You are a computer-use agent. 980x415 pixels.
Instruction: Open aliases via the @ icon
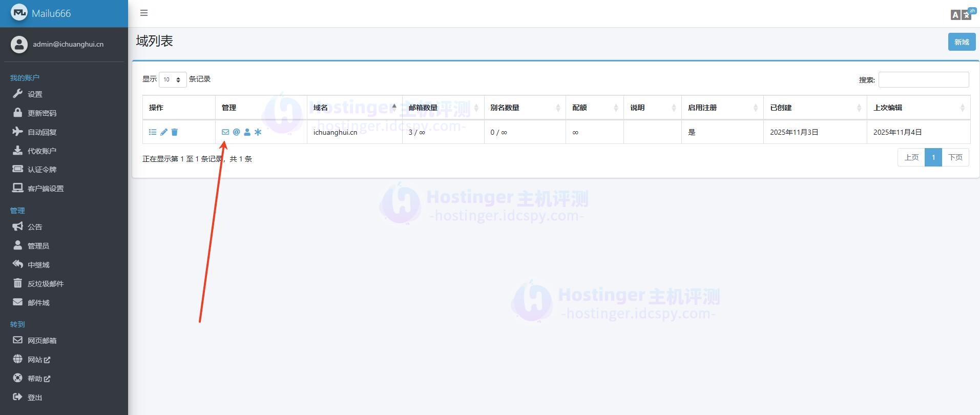236,132
